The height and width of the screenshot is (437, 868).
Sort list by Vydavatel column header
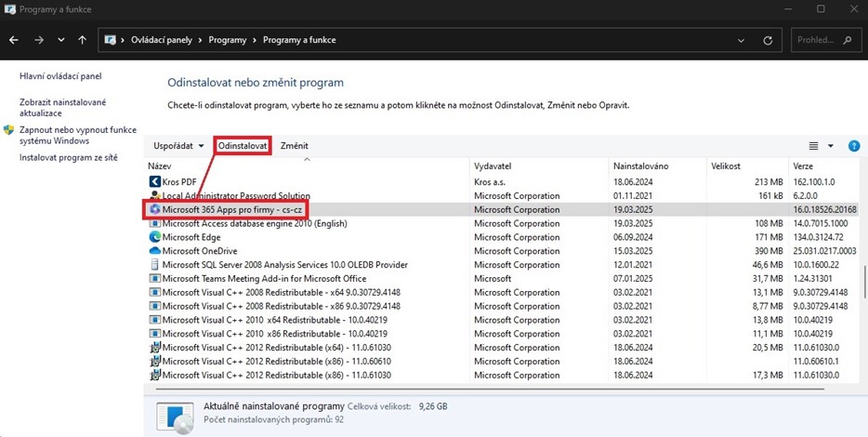click(x=493, y=166)
